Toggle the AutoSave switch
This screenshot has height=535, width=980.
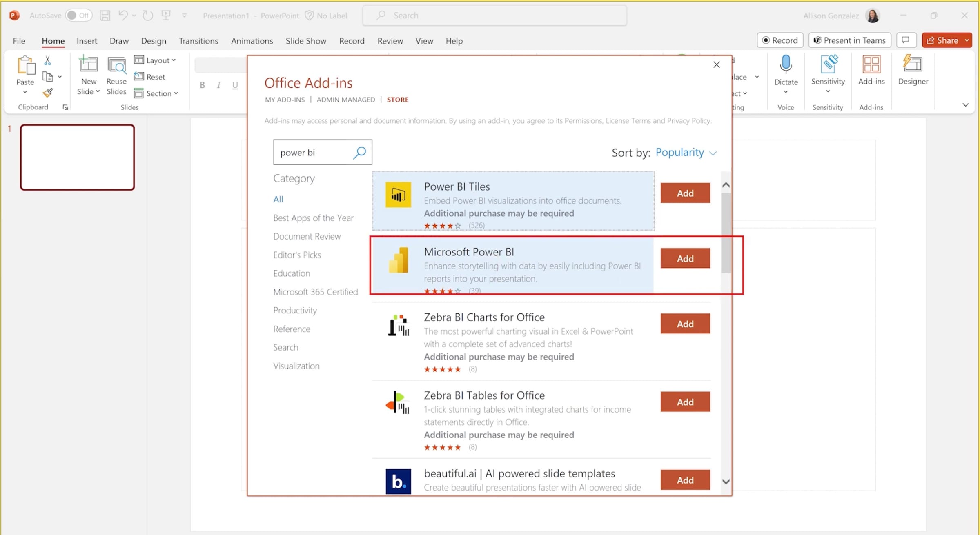(79, 15)
